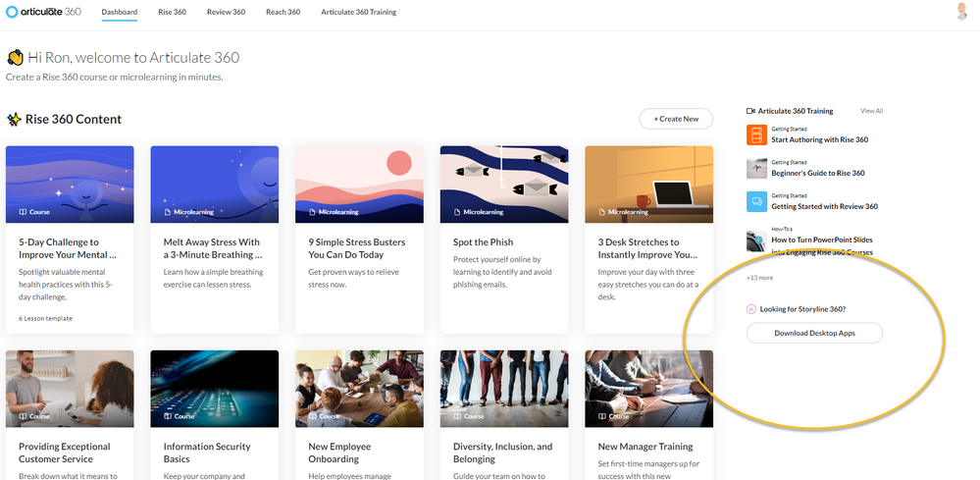
Task: Open Start Authoring with Rise 360 link
Action: pyautogui.click(x=819, y=140)
